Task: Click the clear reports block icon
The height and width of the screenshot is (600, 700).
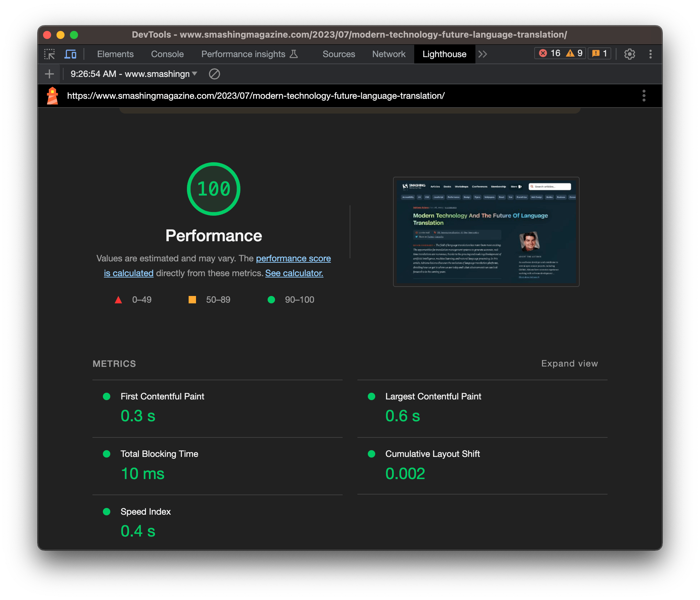Action: coord(215,74)
